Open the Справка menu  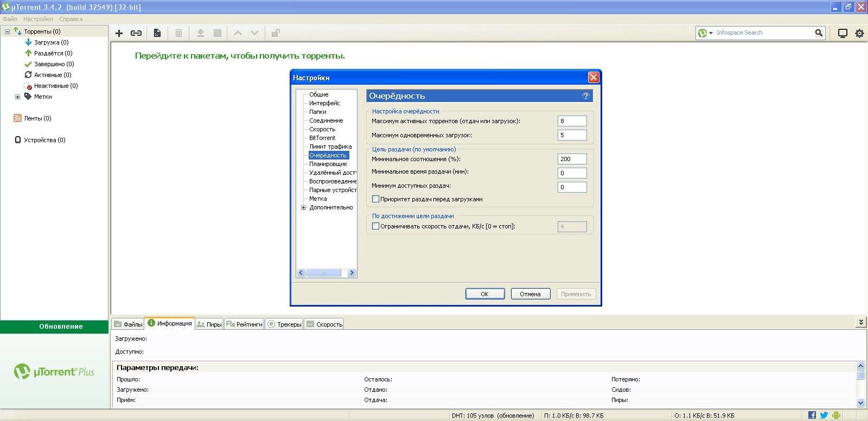point(71,19)
